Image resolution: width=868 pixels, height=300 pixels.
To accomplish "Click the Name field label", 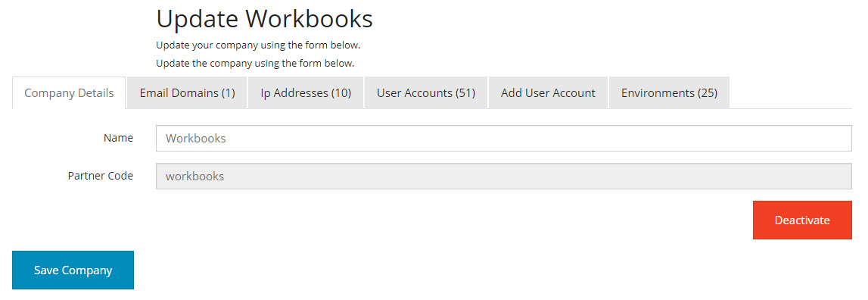I will pyautogui.click(x=119, y=138).
